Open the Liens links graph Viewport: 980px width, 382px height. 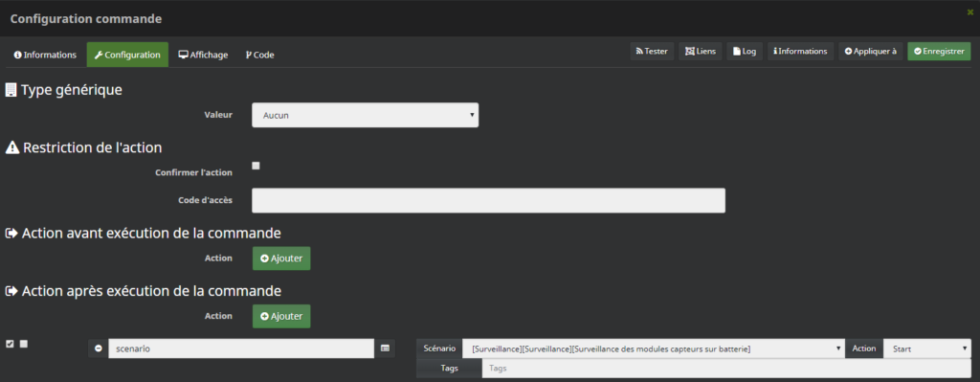pos(701,52)
